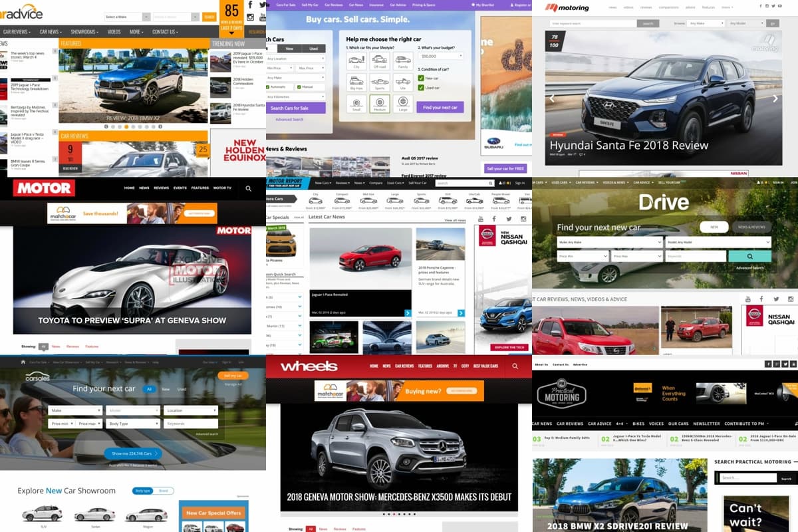Choose the Small car size icon
This screenshot has height=532, width=798.
tap(356, 104)
